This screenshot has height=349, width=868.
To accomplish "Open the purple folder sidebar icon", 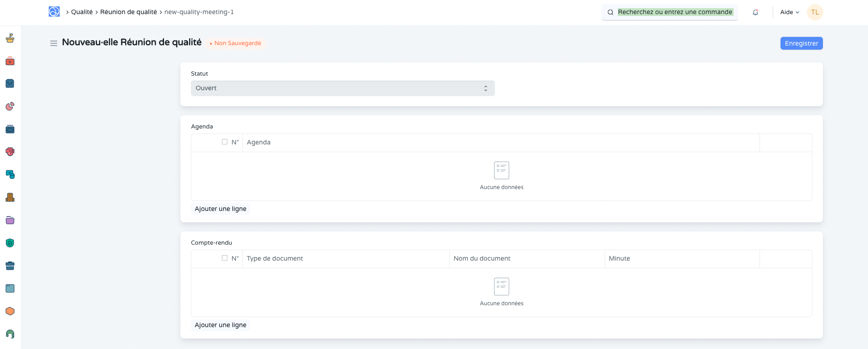I will tap(10, 220).
